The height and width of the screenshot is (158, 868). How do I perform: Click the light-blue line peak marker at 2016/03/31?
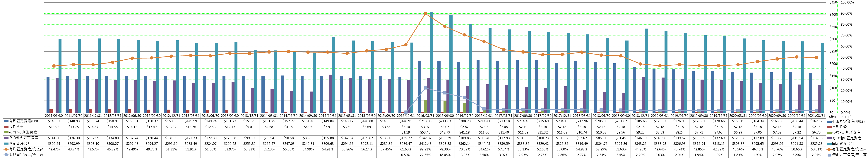[x=425, y=88]
